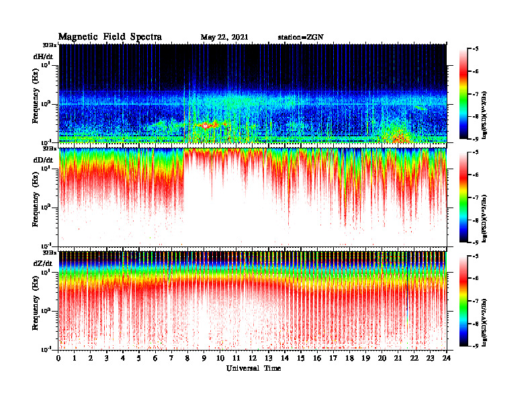Click the "-5" value on dH/dt color bar
Viewport: 532px width, 411px height.
click(x=476, y=49)
